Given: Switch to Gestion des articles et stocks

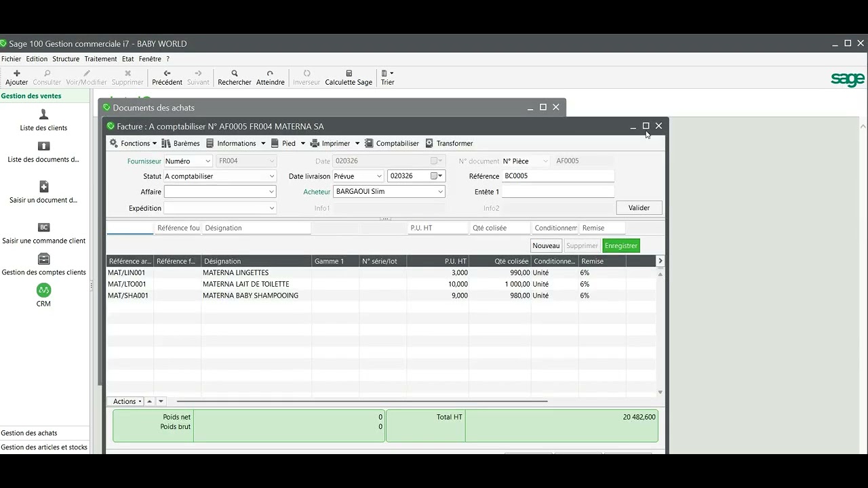Looking at the screenshot, I should pyautogui.click(x=44, y=447).
